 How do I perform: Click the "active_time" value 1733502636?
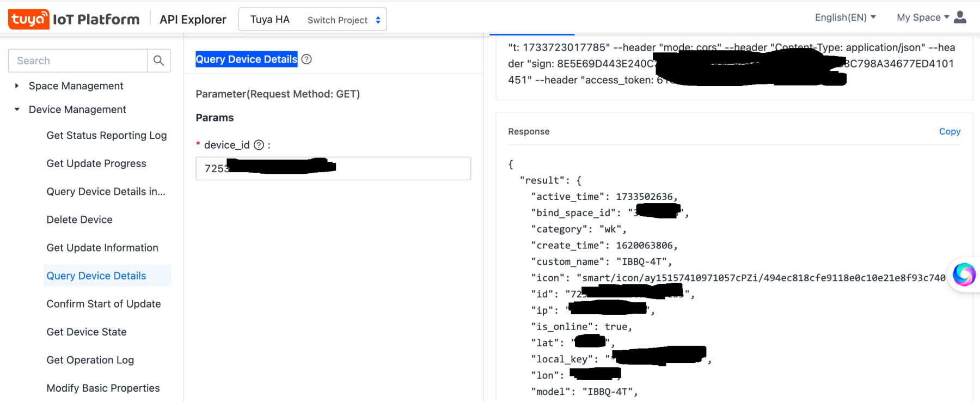click(x=644, y=197)
